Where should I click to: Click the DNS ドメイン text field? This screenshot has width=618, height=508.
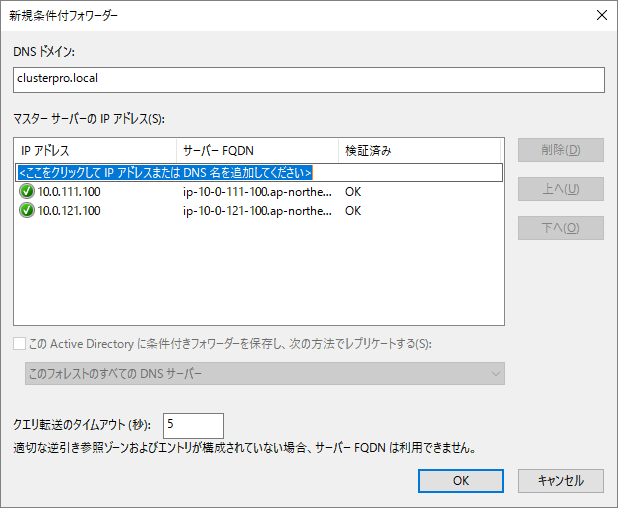(309, 79)
